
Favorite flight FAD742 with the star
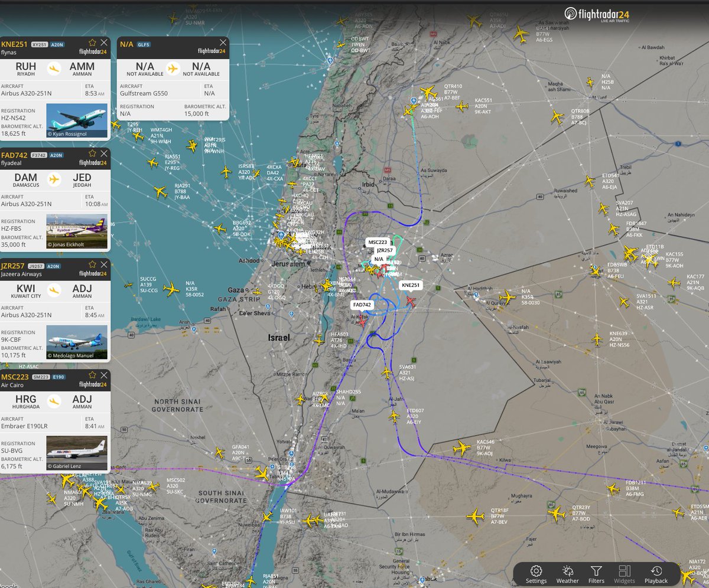pyautogui.click(x=92, y=153)
